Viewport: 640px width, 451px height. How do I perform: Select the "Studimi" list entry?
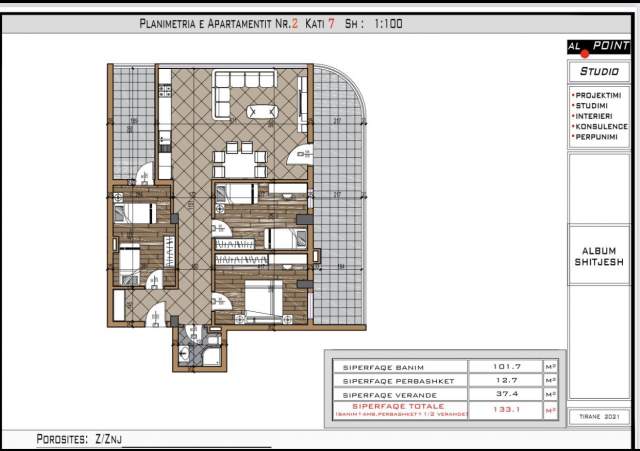(x=590, y=106)
